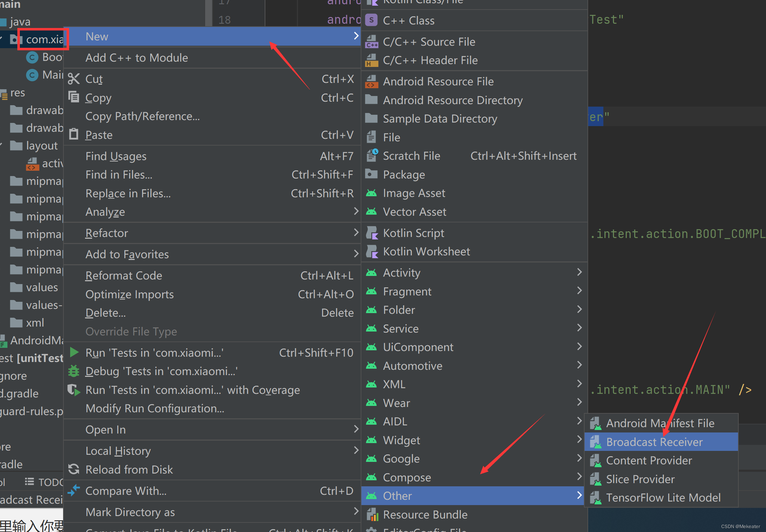
Task: Click the Package option
Action: 403,175
